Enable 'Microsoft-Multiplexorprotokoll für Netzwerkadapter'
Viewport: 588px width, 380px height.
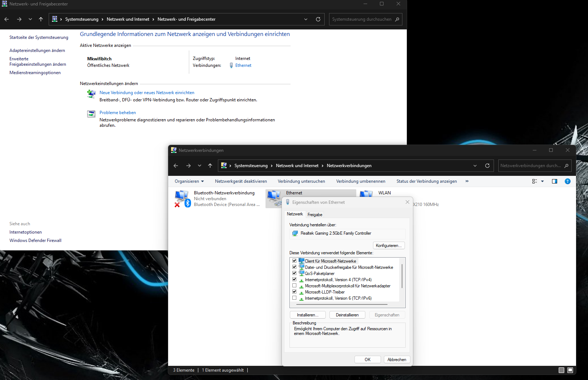pos(295,286)
